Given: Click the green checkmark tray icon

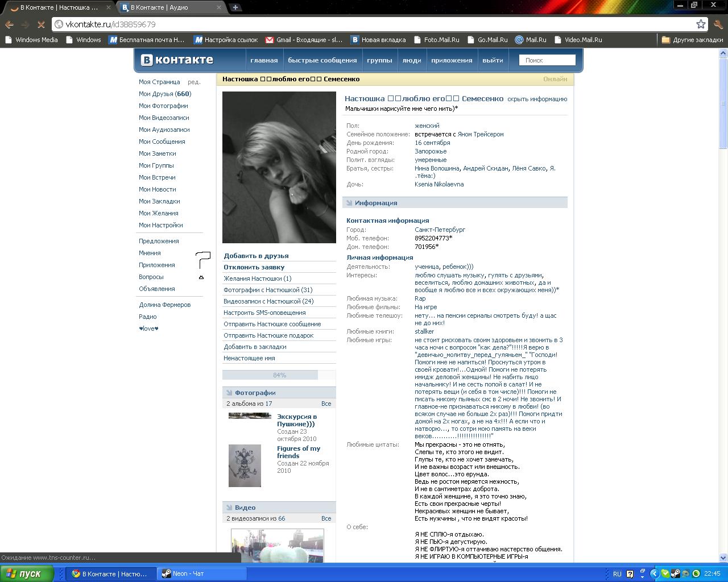Looking at the screenshot, I should tap(665, 573).
